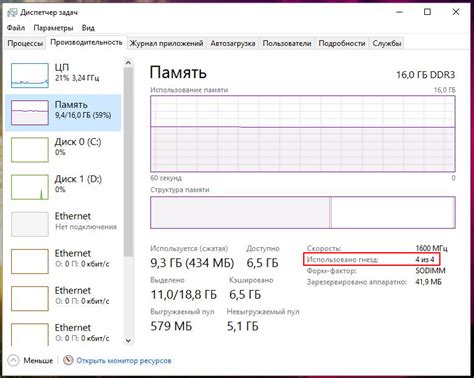Open the Параметры menu

click(53, 28)
